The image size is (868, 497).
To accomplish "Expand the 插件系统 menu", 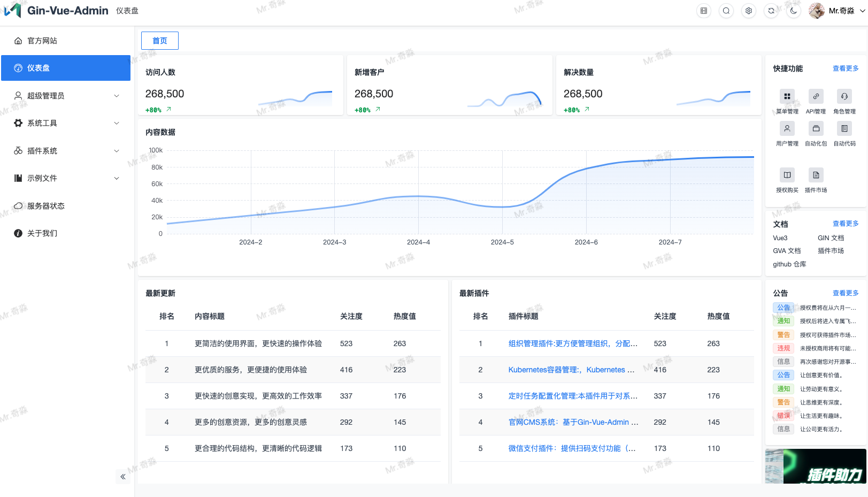I will pyautogui.click(x=65, y=150).
